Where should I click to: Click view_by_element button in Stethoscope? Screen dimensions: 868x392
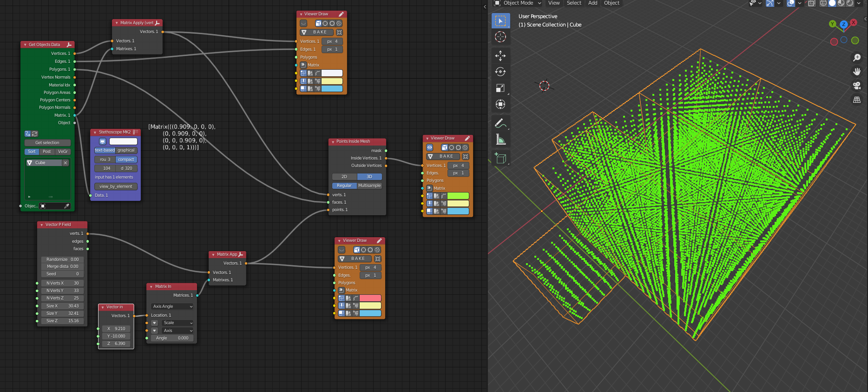[x=116, y=186]
